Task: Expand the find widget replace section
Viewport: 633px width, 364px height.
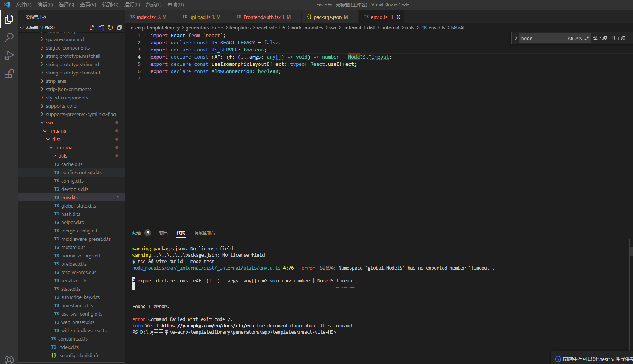Action: 516,38
